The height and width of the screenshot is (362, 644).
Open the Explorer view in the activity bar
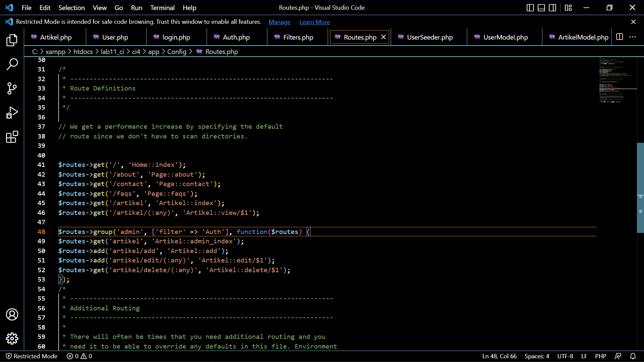(x=12, y=40)
